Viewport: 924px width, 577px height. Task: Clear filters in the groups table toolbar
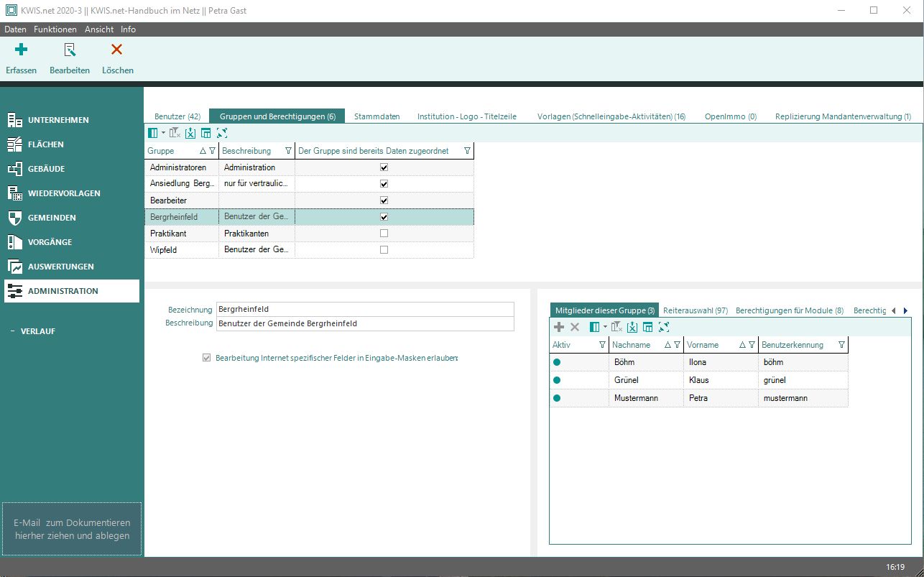175,133
